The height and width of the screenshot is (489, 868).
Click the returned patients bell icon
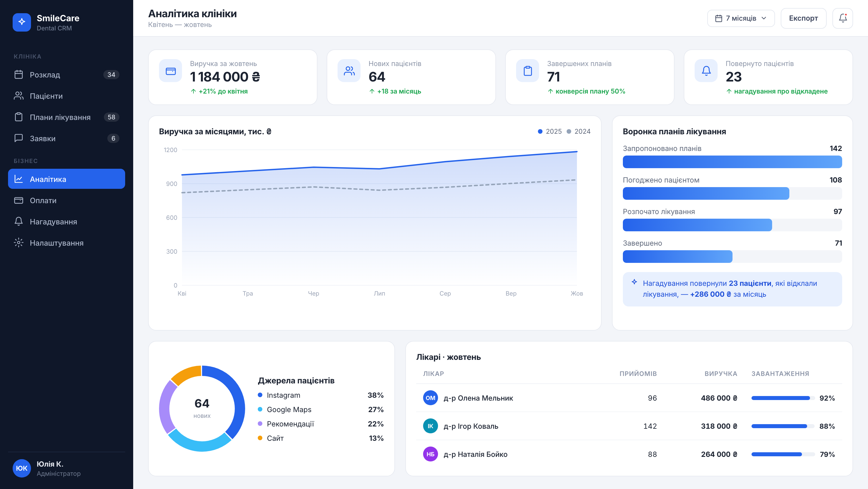pyautogui.click(x=706, y=71)
